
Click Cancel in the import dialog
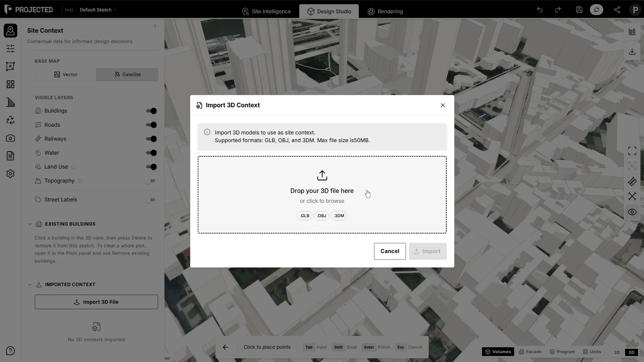[390, 251]
